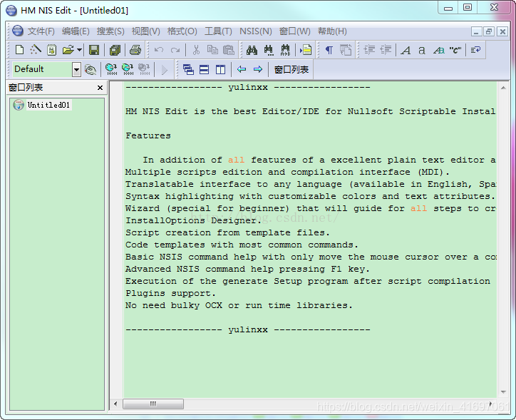Open a script file with folder icon

pyautogui.click(x=68, y=50)
